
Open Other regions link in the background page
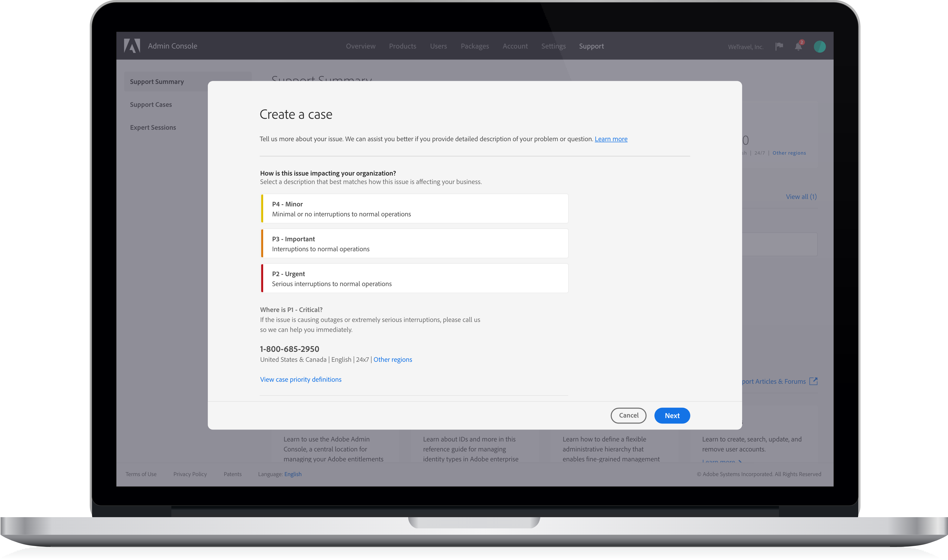[789, 153]
